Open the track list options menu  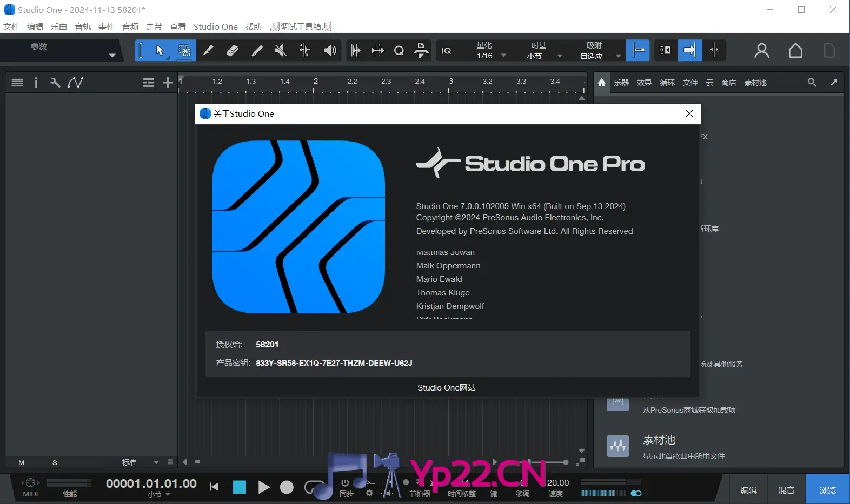(149, 82)
